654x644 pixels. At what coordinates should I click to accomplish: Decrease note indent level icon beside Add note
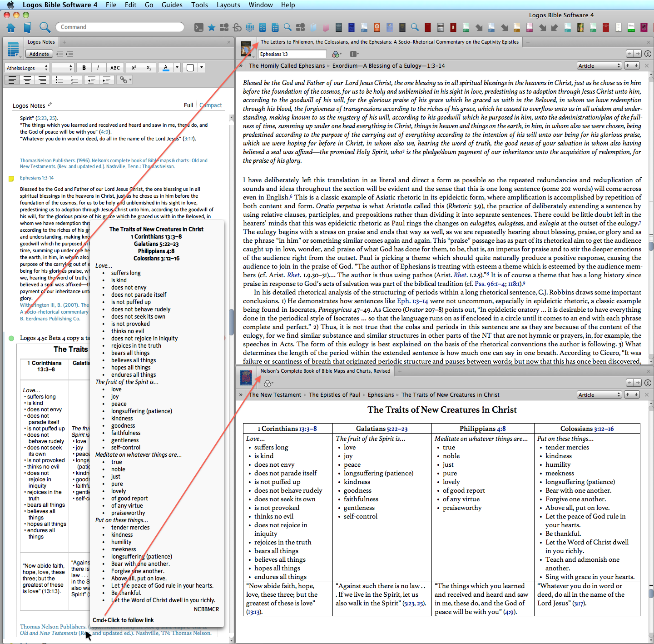[x=59, y=54]
